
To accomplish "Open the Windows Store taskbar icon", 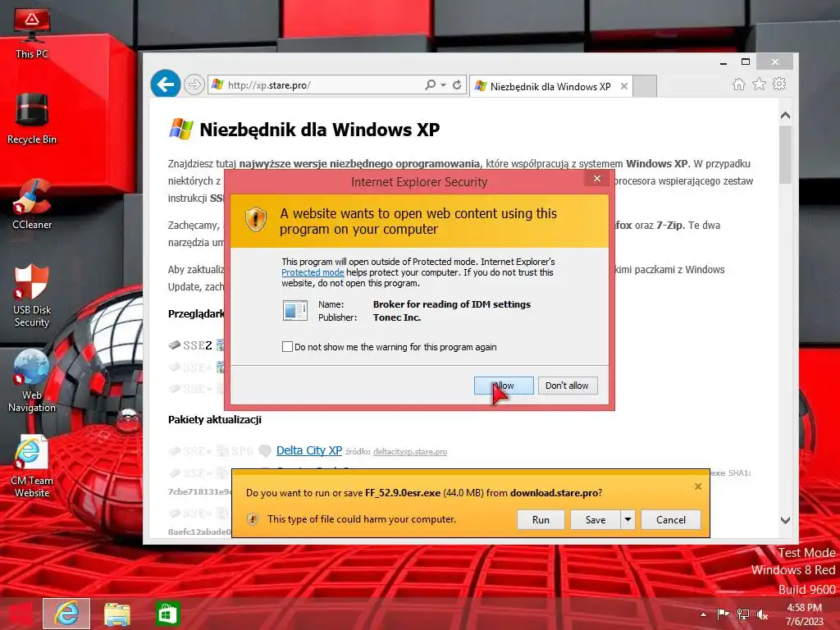I will [167, 614].
